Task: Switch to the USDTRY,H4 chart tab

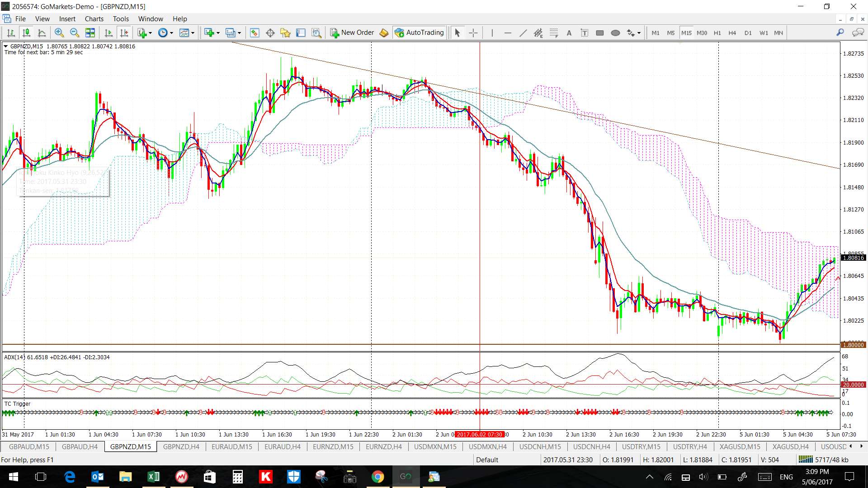Action: 690,446
